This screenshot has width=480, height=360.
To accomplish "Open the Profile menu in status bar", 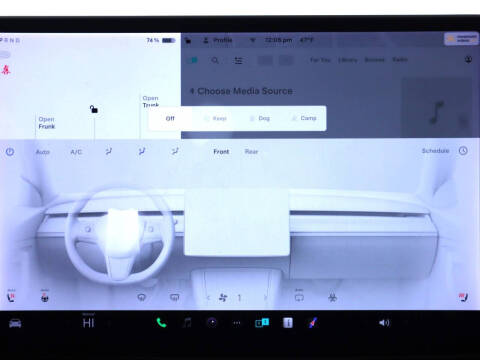I will click(x=218, y=40).
